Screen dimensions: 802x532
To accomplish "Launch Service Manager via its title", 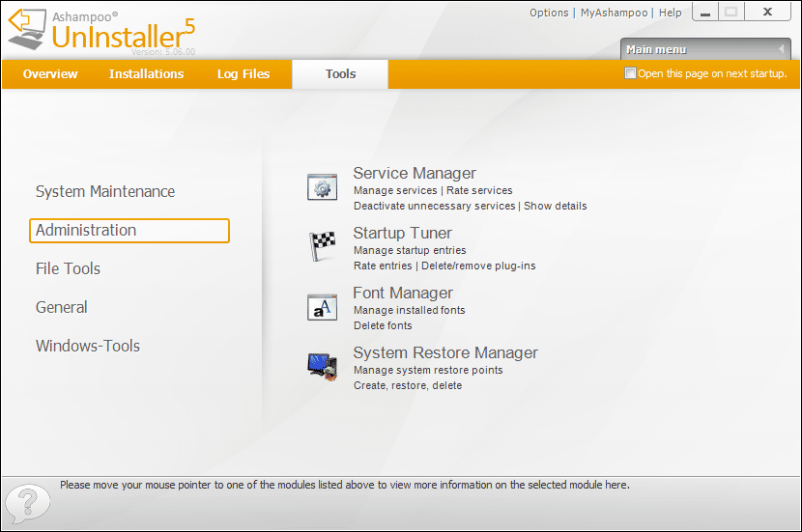I will coord(415,173).
